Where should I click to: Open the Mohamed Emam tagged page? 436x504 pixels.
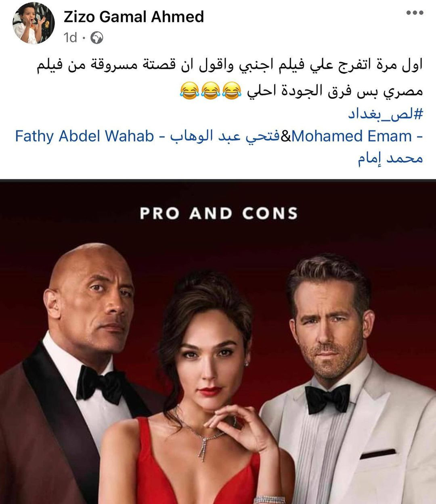pyautogui.click(x=351, y=136)
